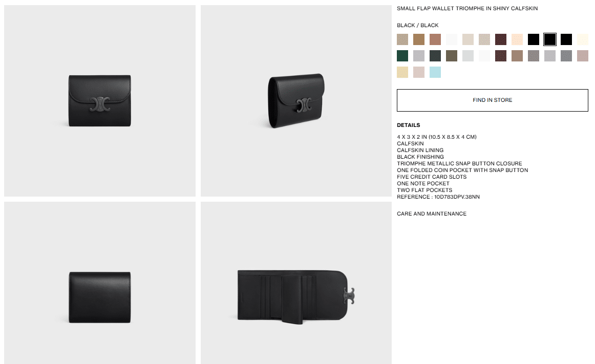
Task: Select the peach color swatch
Action: (x=517, y=39)
